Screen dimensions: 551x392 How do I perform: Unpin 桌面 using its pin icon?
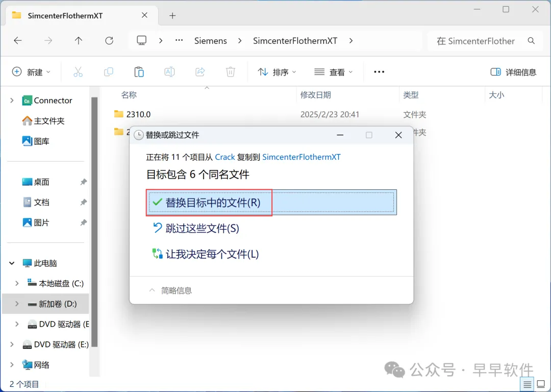point(83,182)
